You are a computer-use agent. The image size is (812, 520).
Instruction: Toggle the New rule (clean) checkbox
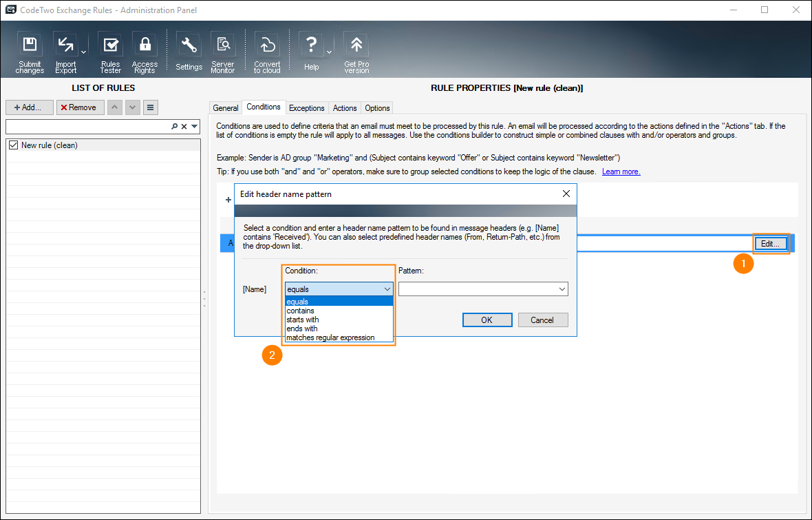[x=14, y=145]
